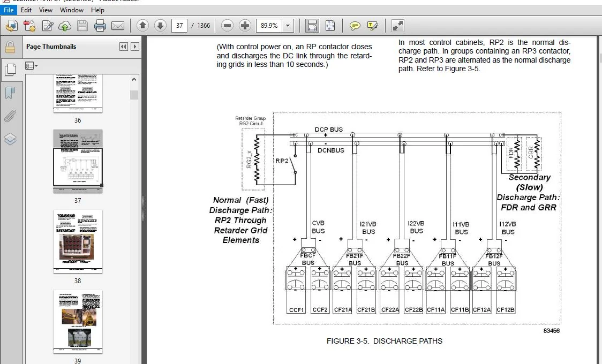Select the highlight text tool icon
The height and width of the screenshot is (364, 602).
pos(372,26)
